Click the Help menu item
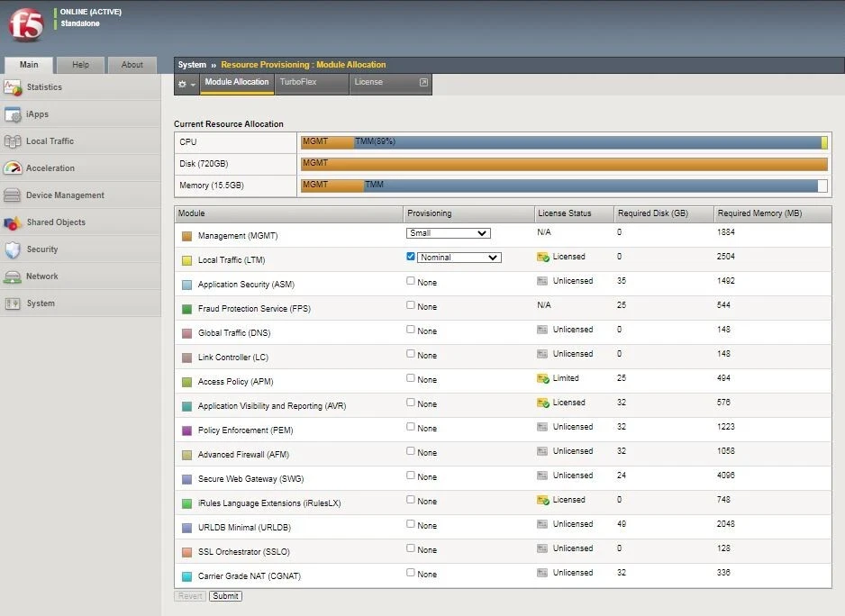 (81, 64)
